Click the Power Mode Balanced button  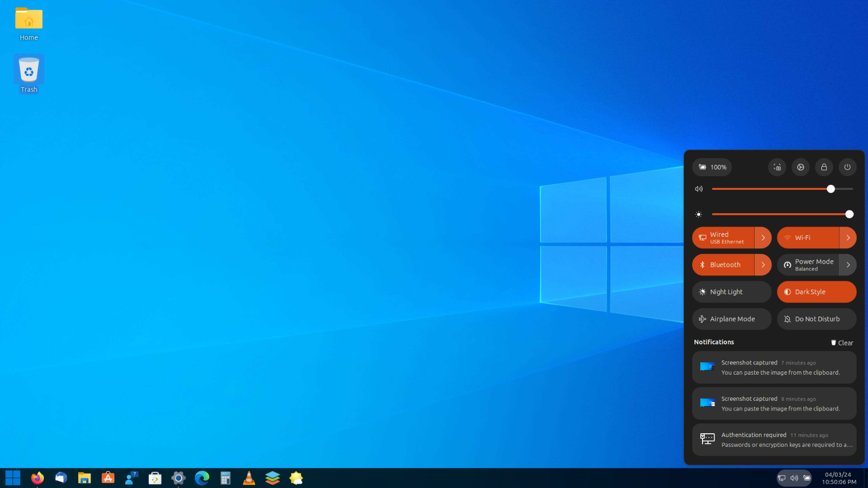(x=808, y=265)
